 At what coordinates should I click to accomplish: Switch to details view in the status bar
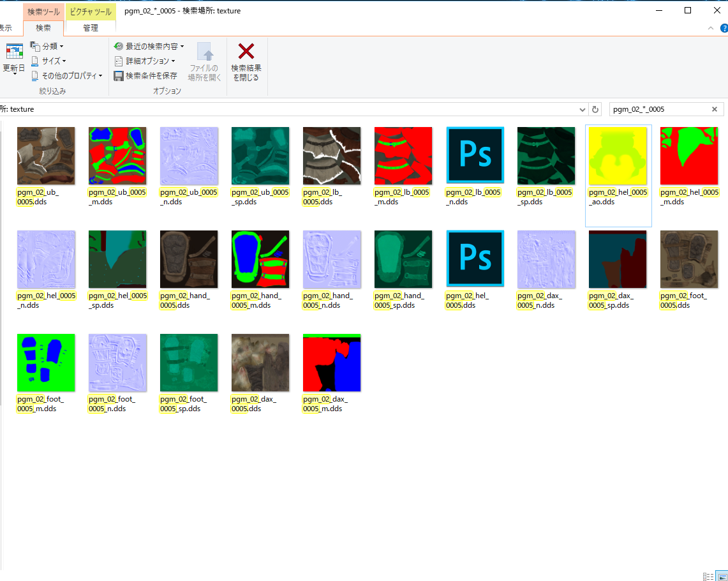708,576
